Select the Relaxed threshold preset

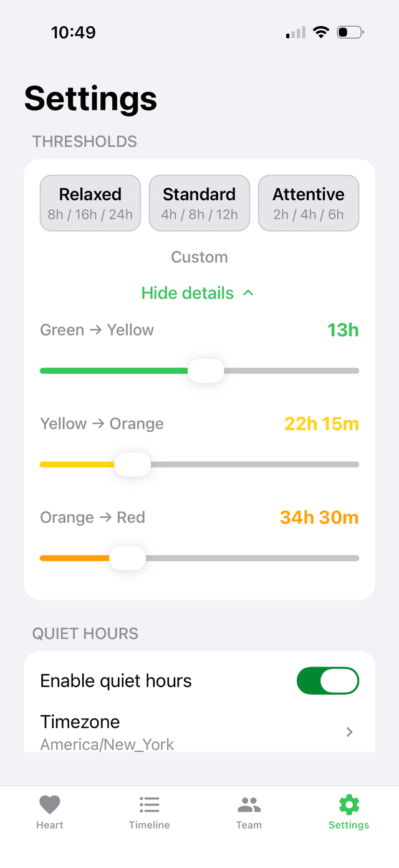(x=90, y=203)
